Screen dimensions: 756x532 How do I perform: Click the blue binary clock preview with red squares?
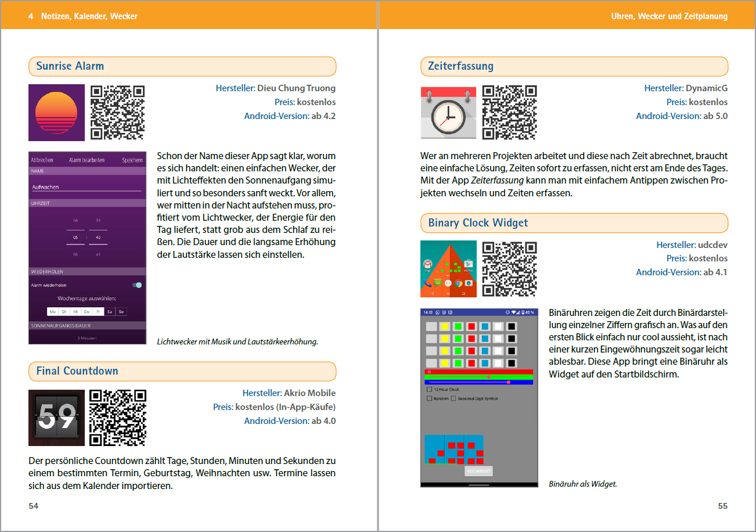point(454,450)
